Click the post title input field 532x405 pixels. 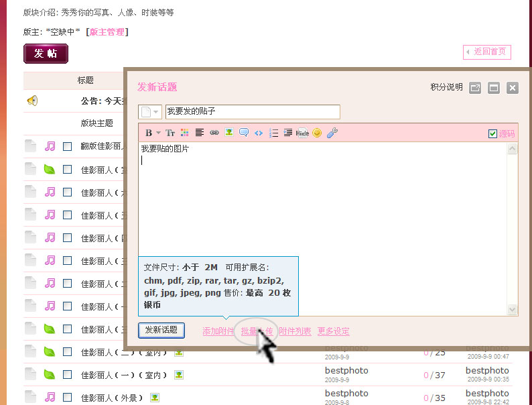[252, 112]
